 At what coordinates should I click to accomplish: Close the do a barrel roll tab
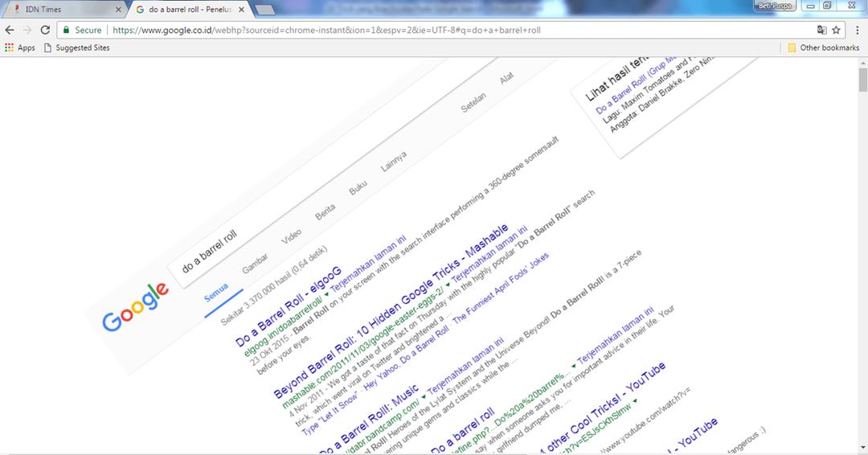pos(241,10)
